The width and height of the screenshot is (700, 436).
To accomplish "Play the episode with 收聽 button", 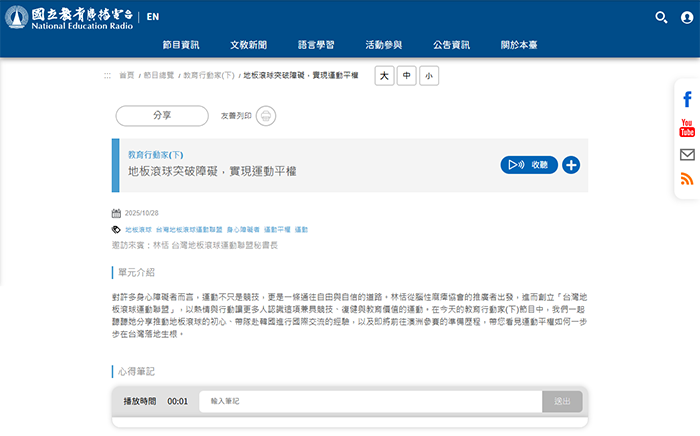I will 529,165.
